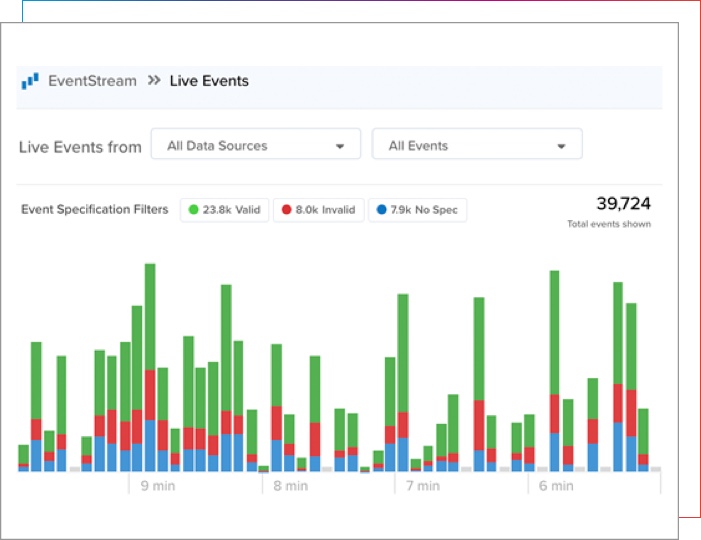Screen dimensions: 701x540
Task: Click the double-chevron breadcrumb separator
Action: tap(154, 81)
